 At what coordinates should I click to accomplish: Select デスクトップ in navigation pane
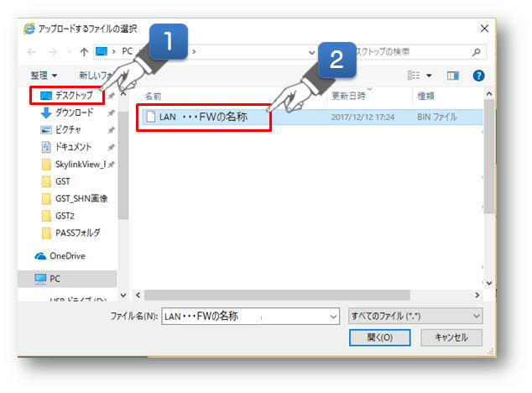pos(67,95)
